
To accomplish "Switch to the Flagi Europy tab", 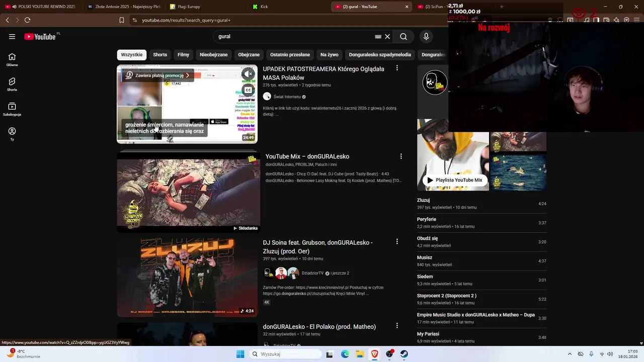I will coord(206,7).
